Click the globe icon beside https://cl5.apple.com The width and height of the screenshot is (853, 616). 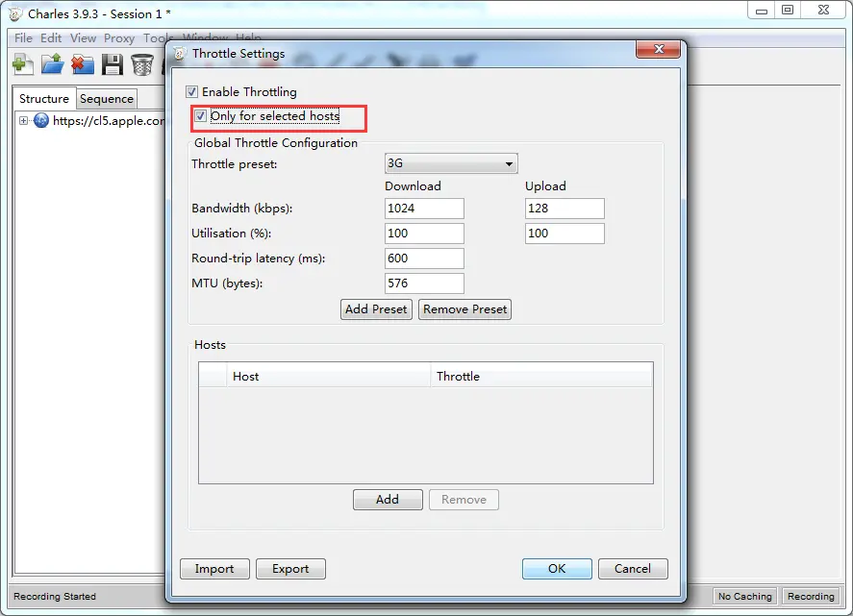coord(41,120)
